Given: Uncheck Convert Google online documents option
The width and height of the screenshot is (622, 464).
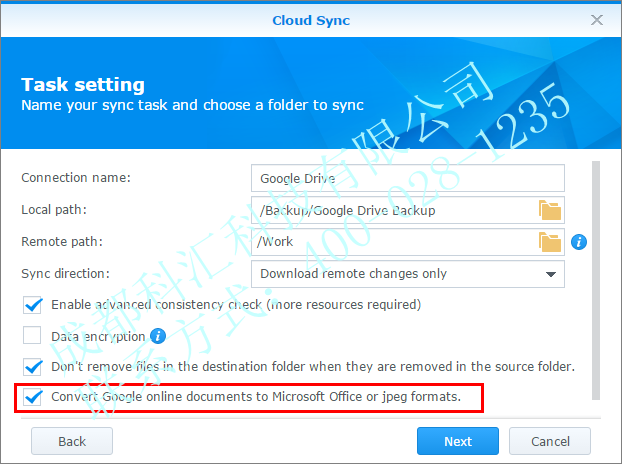Looking at the screenshot, I should coord(32,398).
